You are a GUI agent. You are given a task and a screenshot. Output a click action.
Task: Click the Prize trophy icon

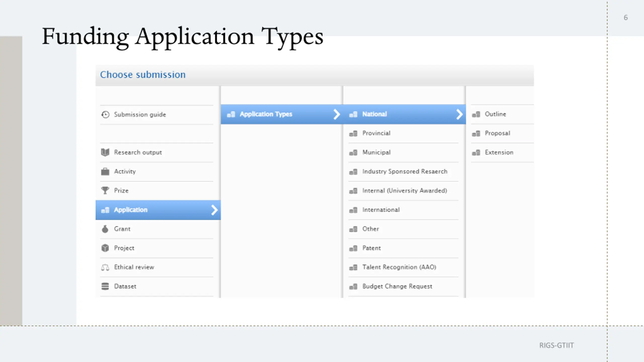coord(105,191)
